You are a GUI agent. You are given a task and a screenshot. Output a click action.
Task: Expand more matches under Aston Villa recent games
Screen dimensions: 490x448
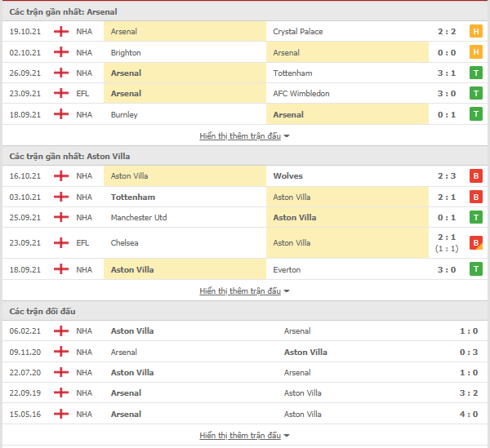[244, 291]
